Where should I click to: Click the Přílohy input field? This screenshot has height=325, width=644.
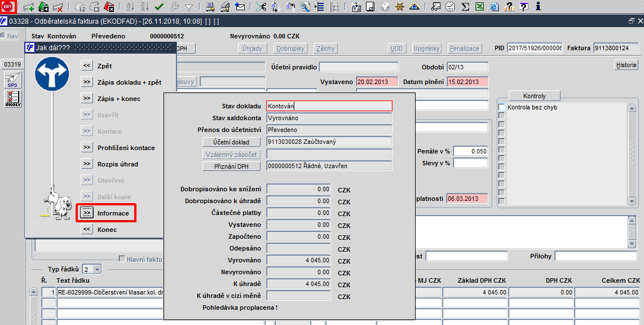(x=596, y=256)
